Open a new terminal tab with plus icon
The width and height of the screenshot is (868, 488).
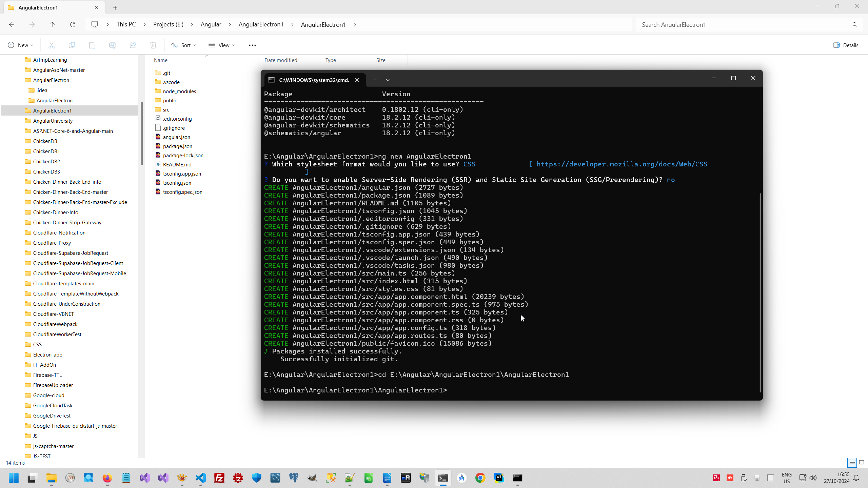click(x=375, y=80)
